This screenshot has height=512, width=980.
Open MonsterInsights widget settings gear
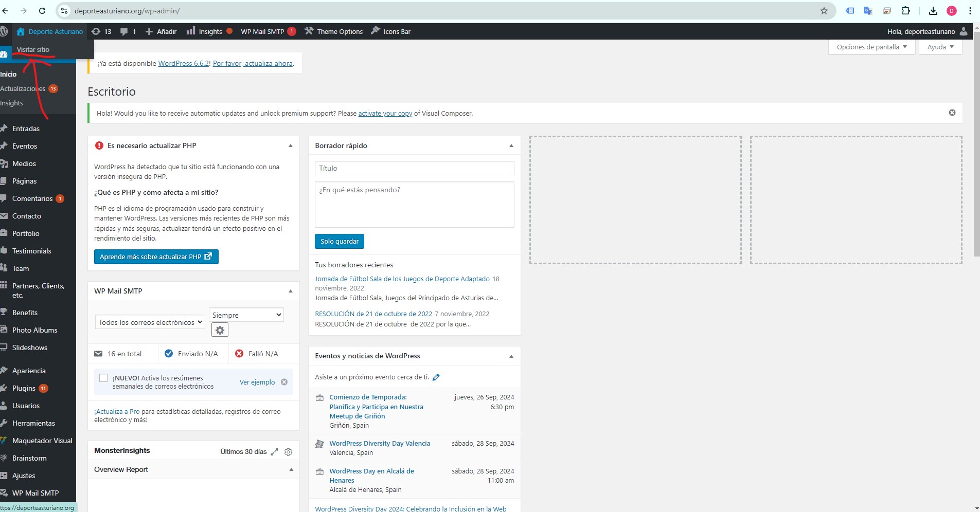tap(289, 452)
